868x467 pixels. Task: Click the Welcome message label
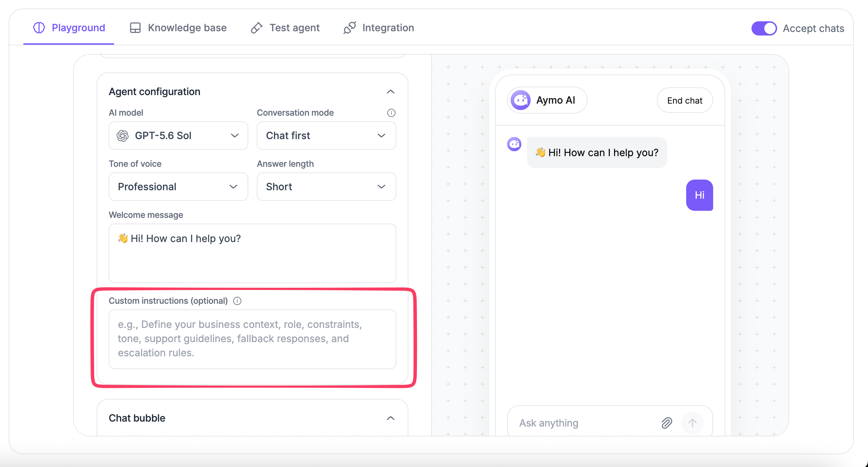(146, 215)
